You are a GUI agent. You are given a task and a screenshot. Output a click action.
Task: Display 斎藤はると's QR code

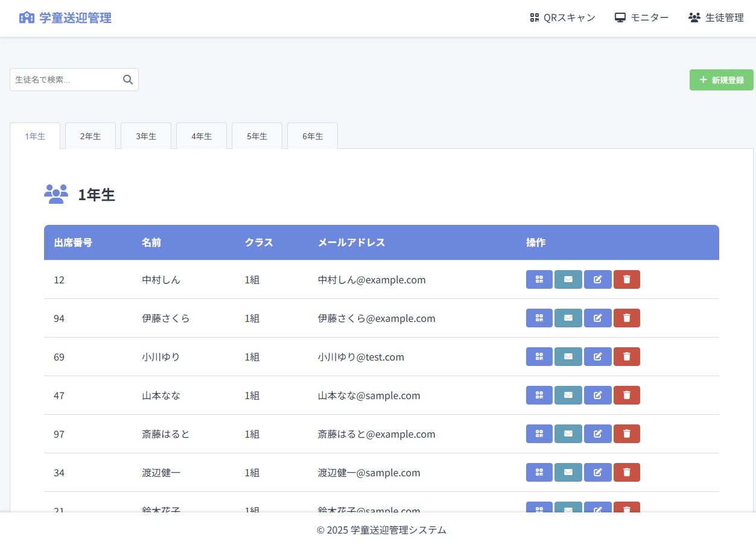[x=539, y=433]
